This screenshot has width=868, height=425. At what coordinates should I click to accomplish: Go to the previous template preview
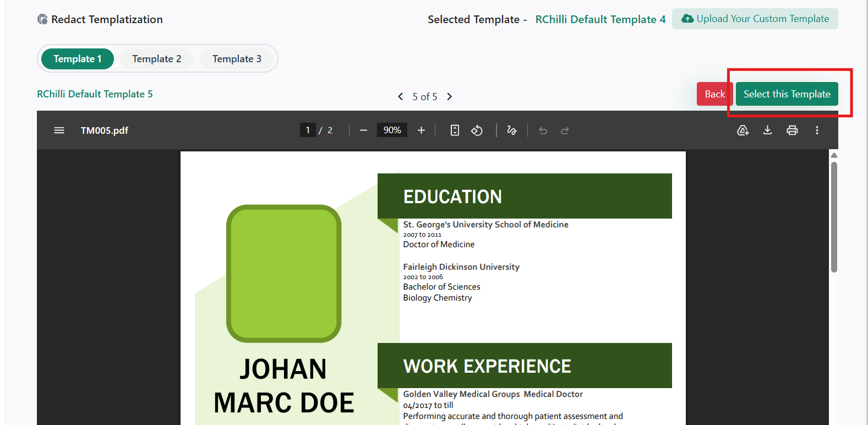click(x=401, y=97)
